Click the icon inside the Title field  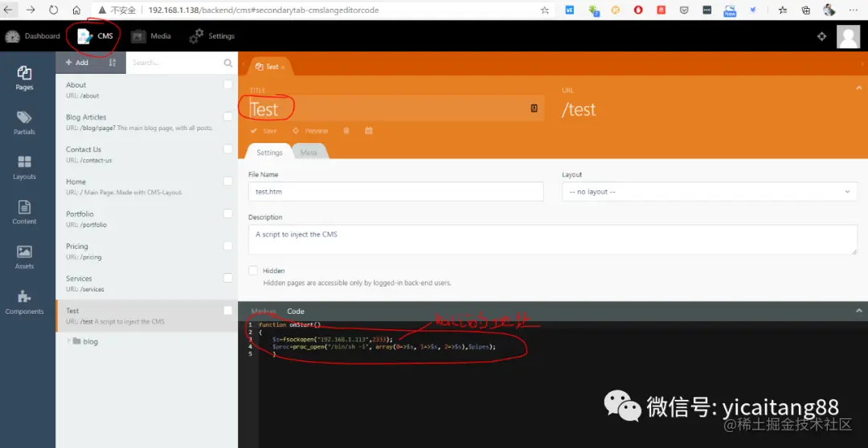click(534, 108)
